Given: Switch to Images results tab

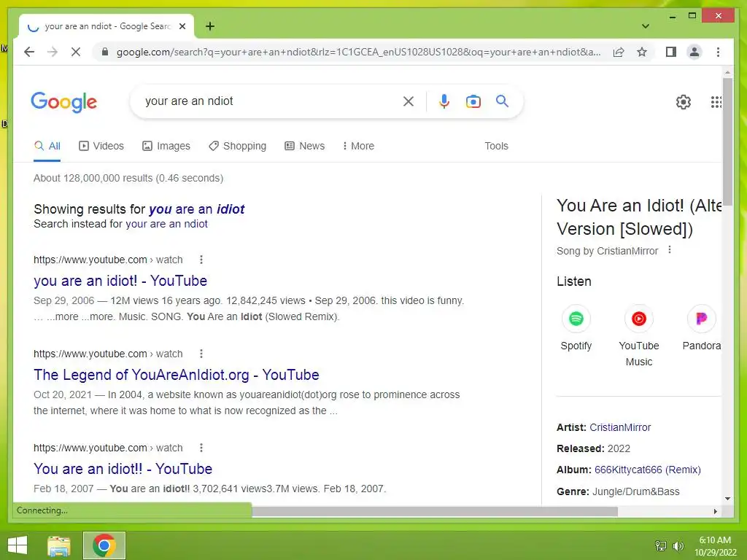Looking at the screenshot, I should (166, 146).
